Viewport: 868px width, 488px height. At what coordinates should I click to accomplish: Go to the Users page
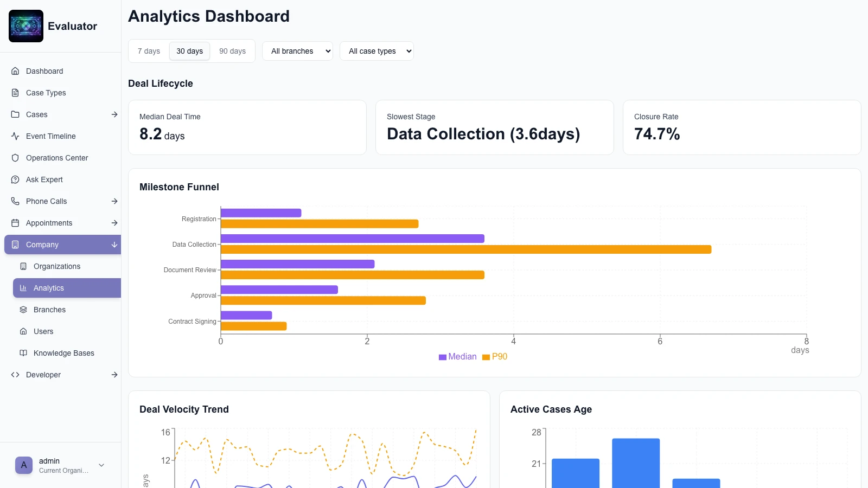pos(43,331)
